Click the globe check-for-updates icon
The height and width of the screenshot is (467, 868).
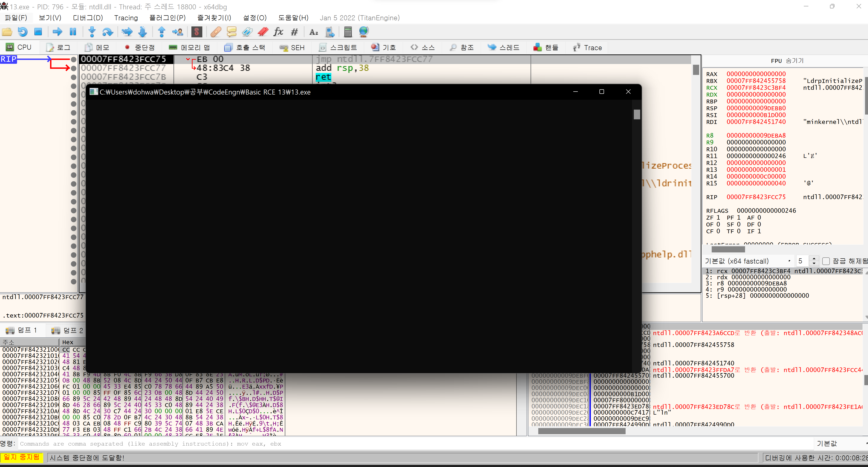coord(364,32)
